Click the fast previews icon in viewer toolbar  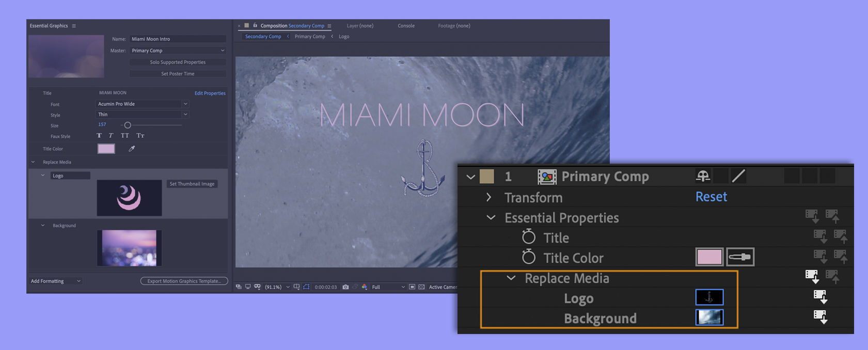click(x=412, y=287)
